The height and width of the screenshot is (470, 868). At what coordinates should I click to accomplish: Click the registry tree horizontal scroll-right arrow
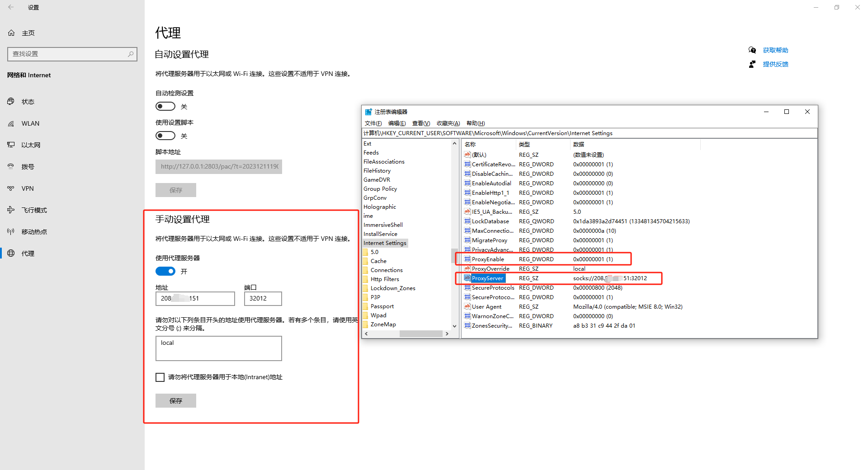click(447, 334)
